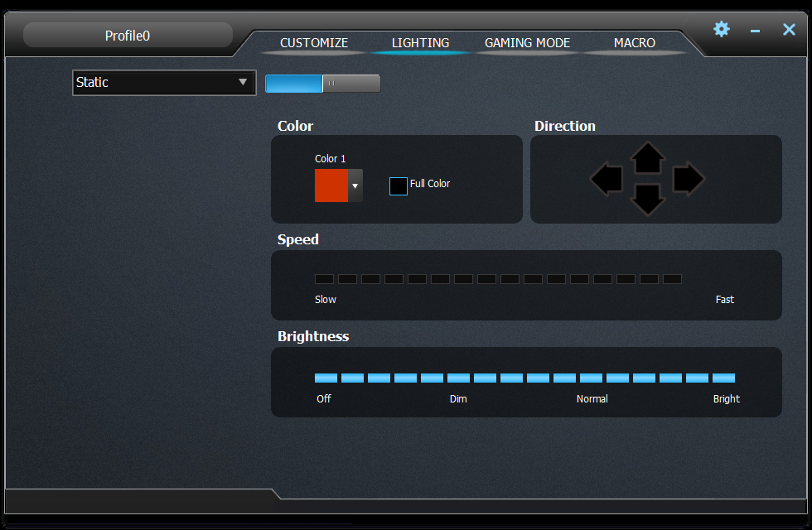The height and width of the screenshot is (530, 812).
Task: Select the right direction arrow
Action: point(689,179)
